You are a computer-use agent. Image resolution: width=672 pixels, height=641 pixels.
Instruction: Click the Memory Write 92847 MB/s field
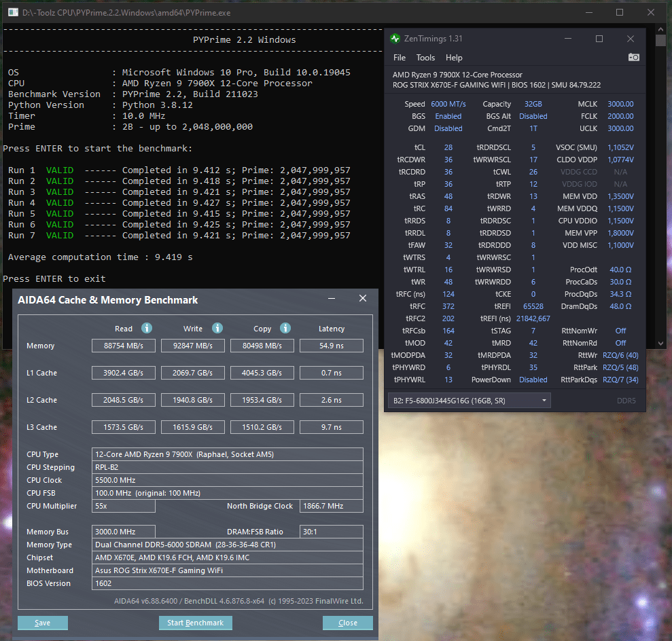[x=193, y=346]
